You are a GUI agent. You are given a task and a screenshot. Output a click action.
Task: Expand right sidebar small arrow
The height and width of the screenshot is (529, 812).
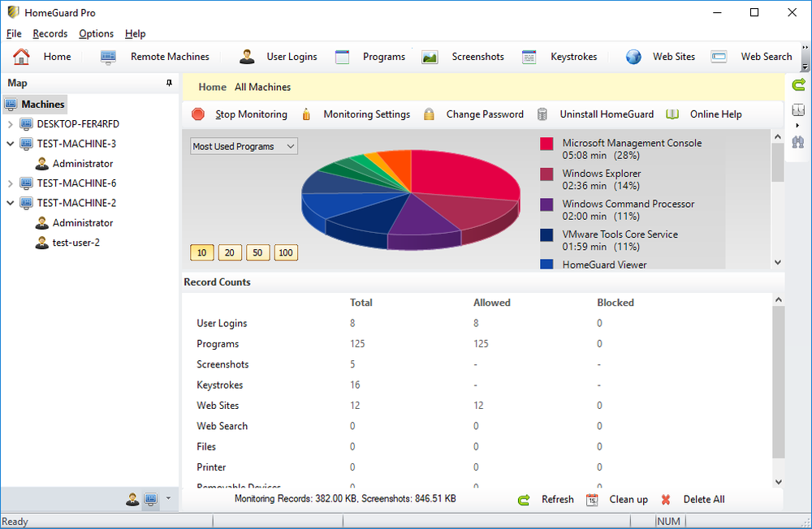coord(797,126)
